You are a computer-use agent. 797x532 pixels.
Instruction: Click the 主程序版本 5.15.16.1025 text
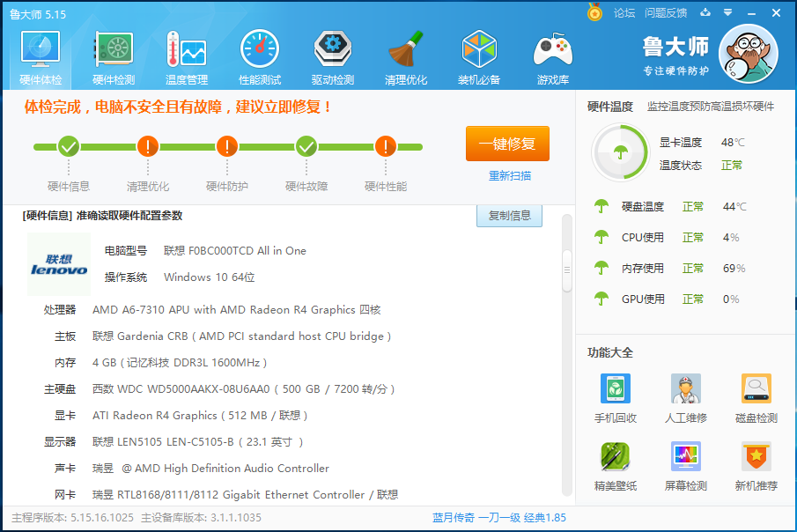tap(73, 518)
